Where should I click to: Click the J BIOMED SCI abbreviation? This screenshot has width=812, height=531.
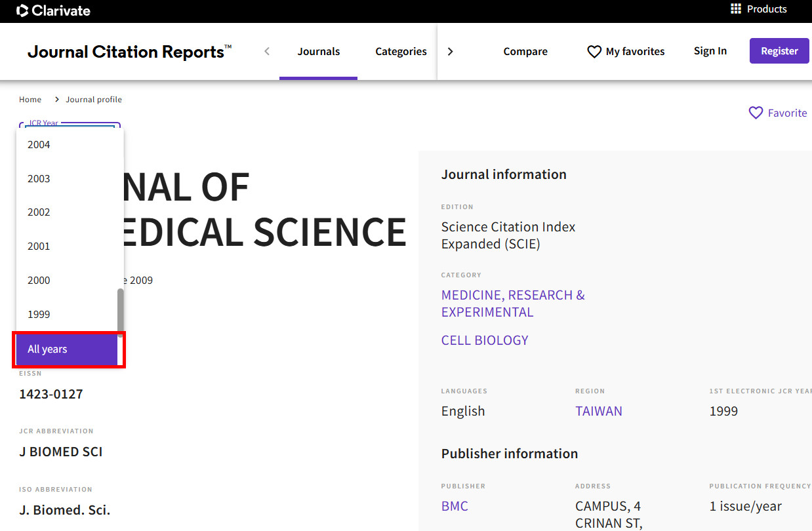(61, 452)
